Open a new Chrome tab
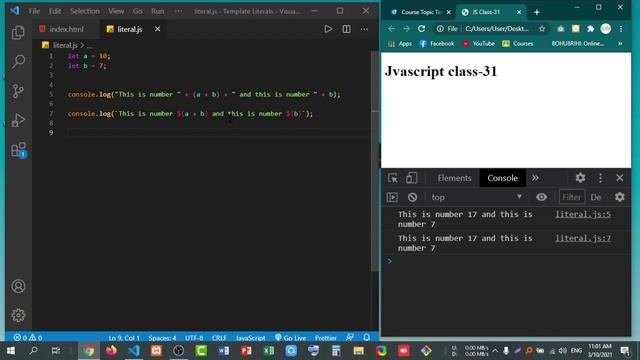Image resolution: width=640 pixels, height=360 pixels. click(537, 12)
